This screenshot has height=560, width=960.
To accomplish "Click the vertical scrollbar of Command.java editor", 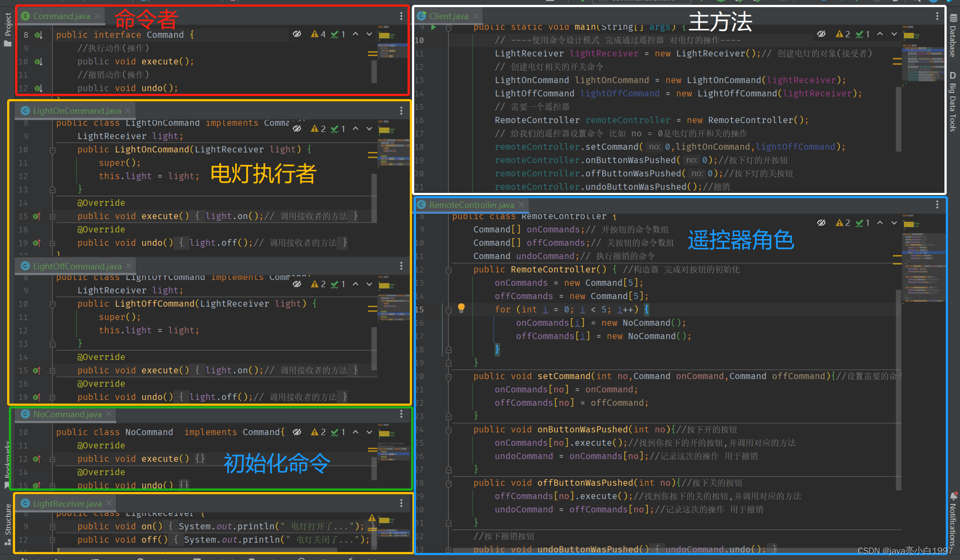I will (x=374, y=72).
